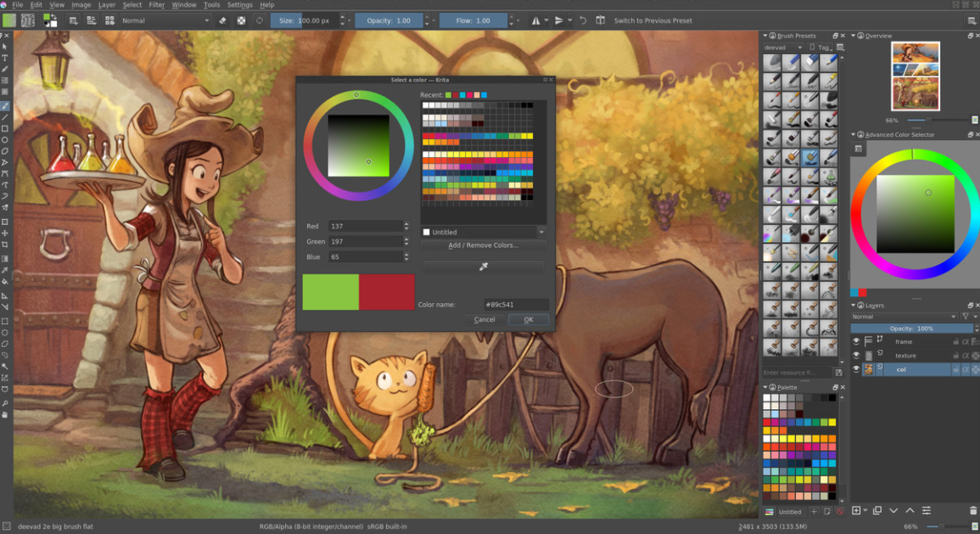Move layer down with arrow icon
The width and height of the screenshot is (980, 534).
pos(893,511)
